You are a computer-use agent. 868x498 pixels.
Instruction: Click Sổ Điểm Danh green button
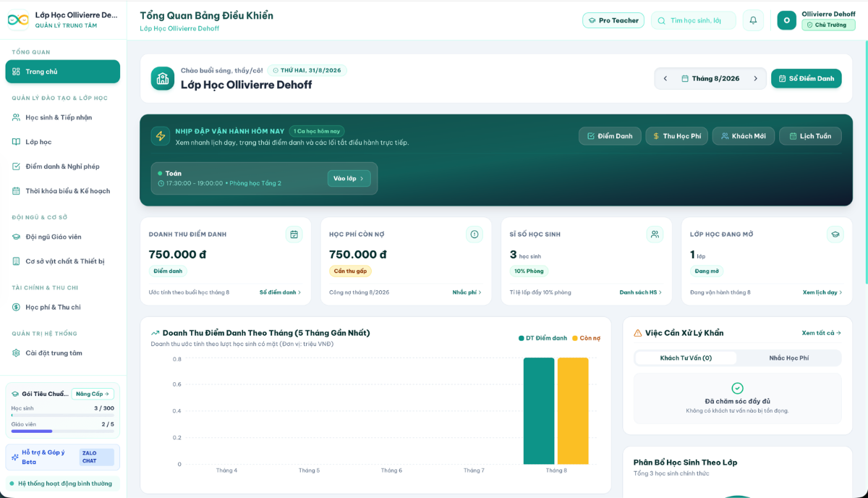click(x=807, y=78)
